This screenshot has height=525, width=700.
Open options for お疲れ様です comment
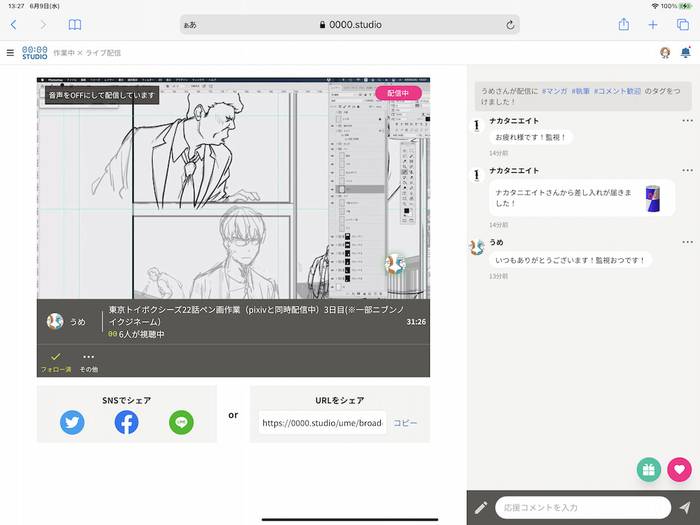[x=688, y=121]
